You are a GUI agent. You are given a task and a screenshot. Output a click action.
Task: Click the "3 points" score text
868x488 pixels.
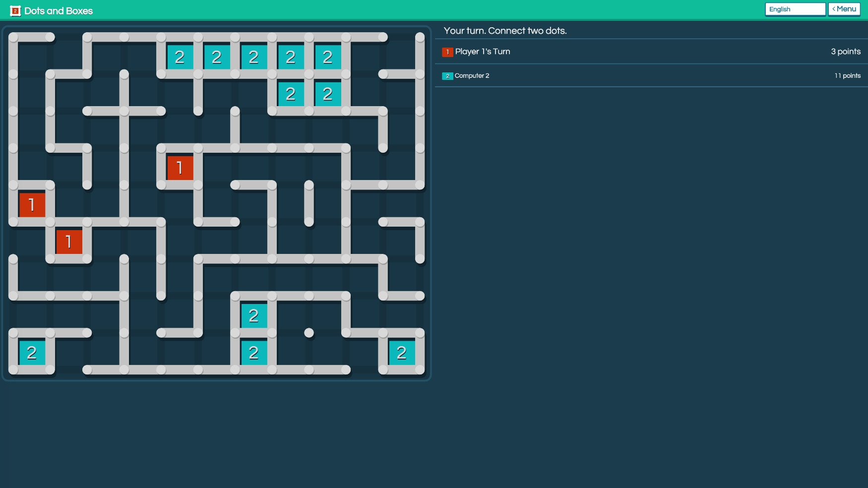[x=846, y=52]
